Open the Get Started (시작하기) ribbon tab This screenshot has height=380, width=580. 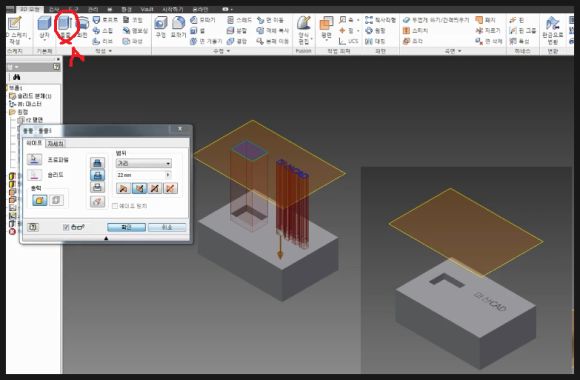click(x=172, y=9)
